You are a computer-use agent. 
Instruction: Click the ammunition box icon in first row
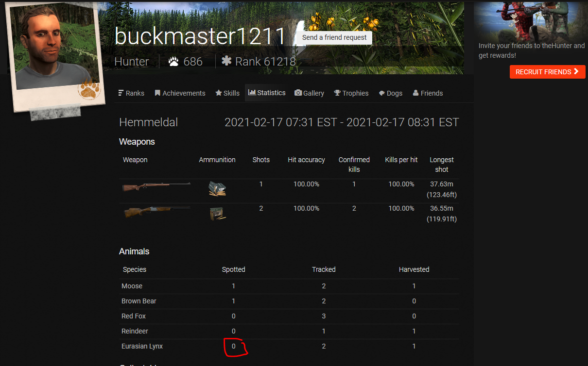pyautogui.click(x=217, y=188)
